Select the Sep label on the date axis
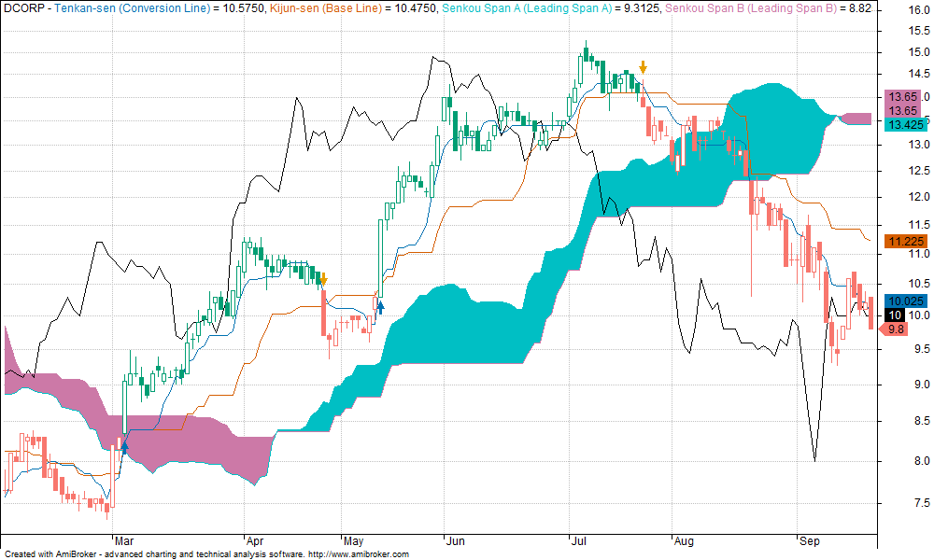Image resolution: width=934 pixels, height=560 pixels. pyautogui.click(x=808, y=540)
